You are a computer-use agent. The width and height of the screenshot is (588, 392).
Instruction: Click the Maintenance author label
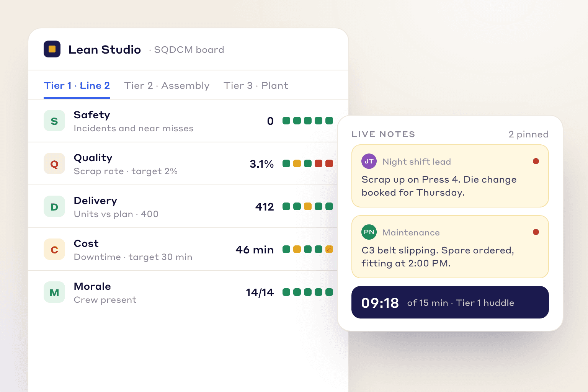click(411, 232)
